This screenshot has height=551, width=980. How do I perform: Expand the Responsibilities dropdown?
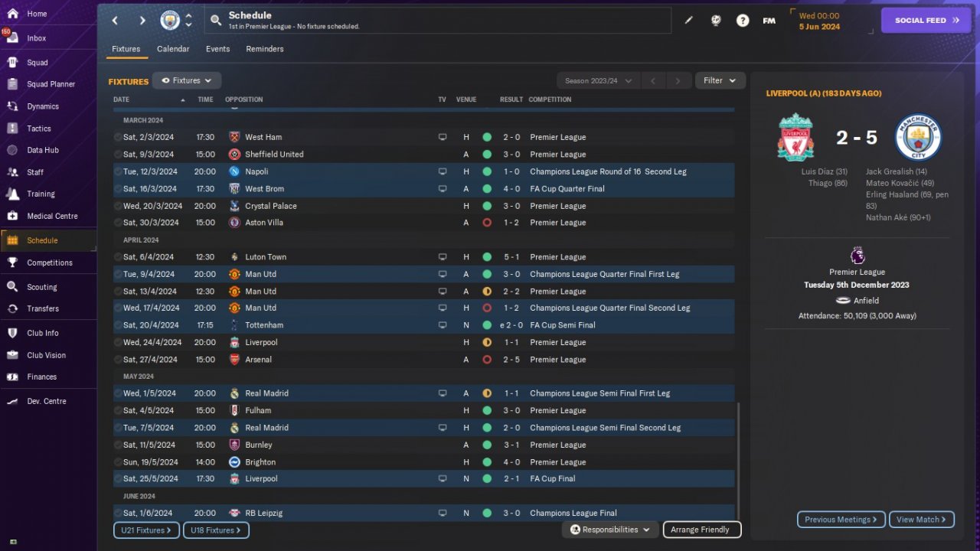610,530
